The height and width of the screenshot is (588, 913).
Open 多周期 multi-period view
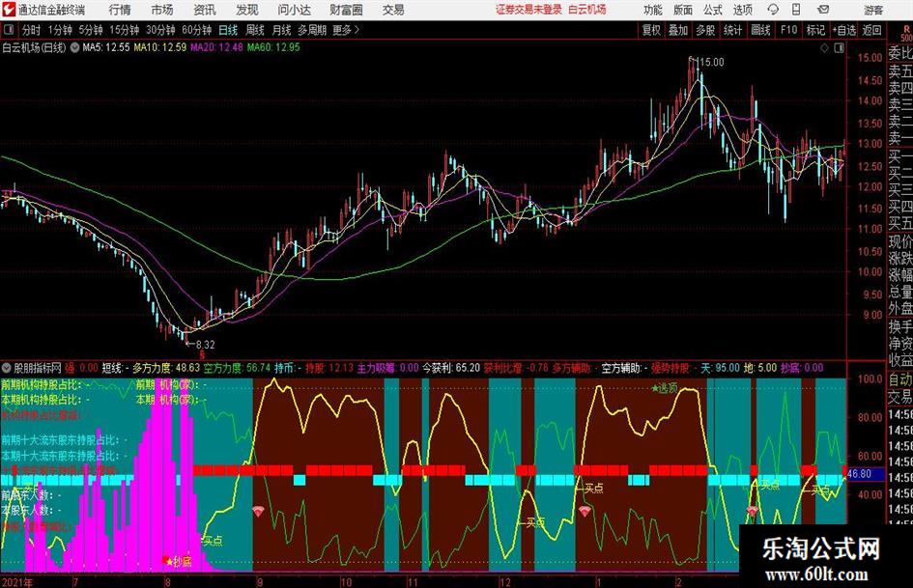312,30
